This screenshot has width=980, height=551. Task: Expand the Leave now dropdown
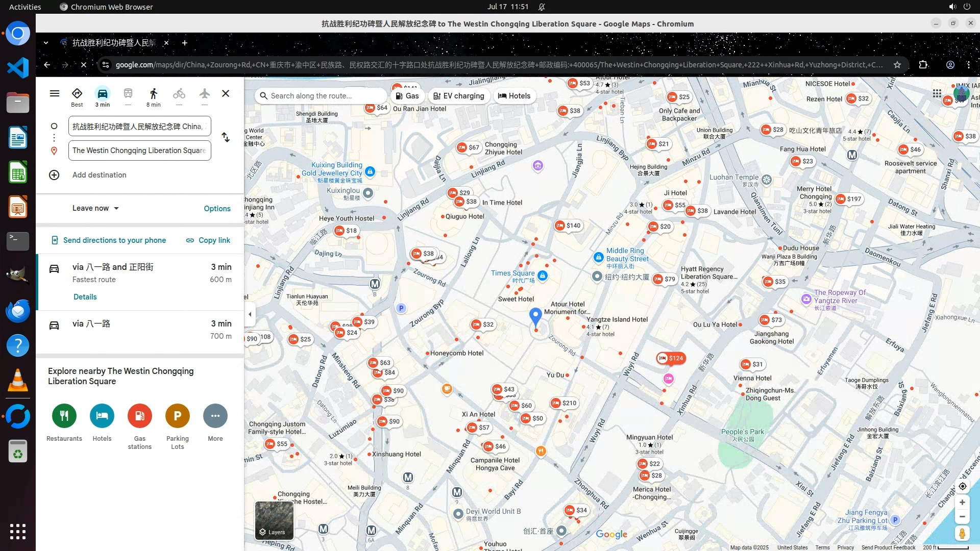[x=95, y=208]
